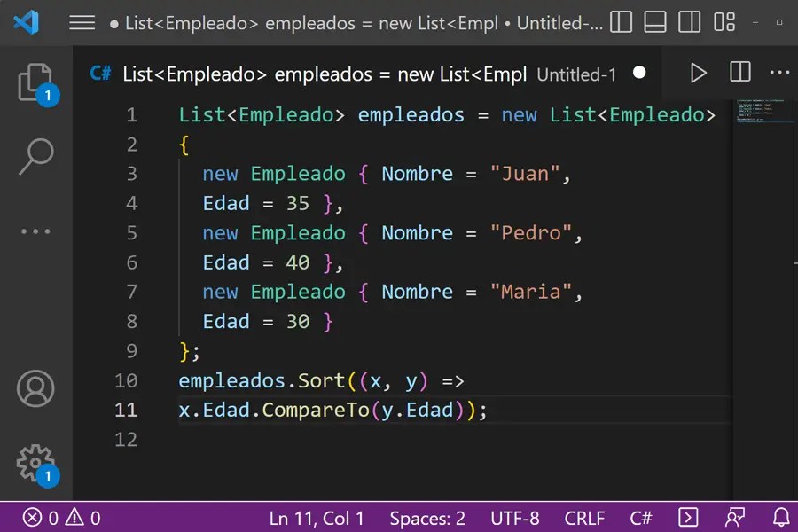This screenshot has height=532, width=798.
Task: Select the Search icon in activity bar
Action: tap(35, 155)
